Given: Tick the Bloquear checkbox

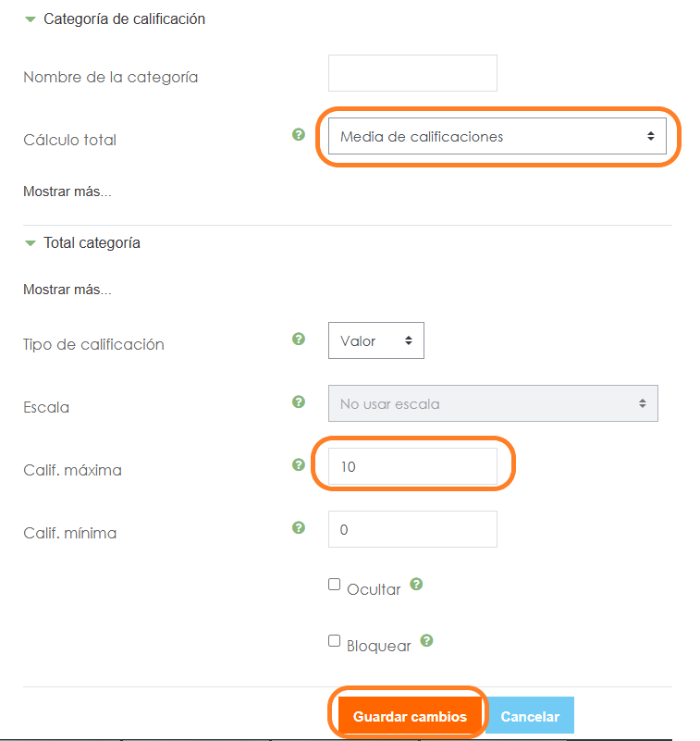Looking at the screenshot, I should tap(335, 641).
